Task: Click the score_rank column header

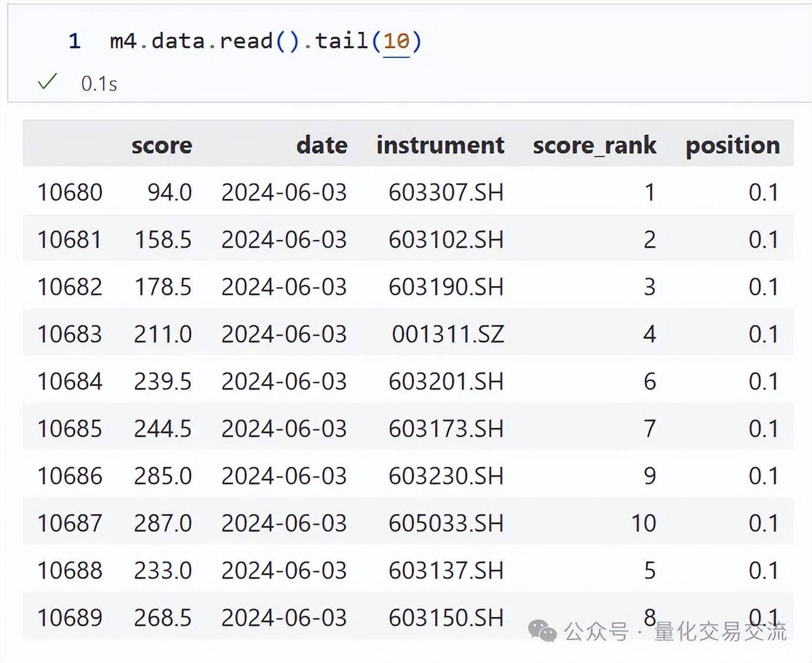Action: tap(595, 145)
